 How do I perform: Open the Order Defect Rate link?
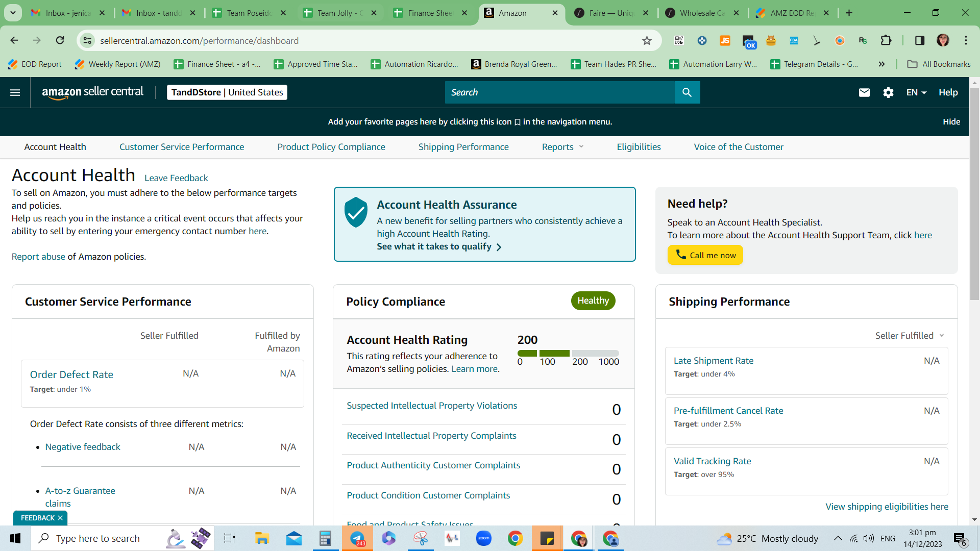tap(71, 374)
